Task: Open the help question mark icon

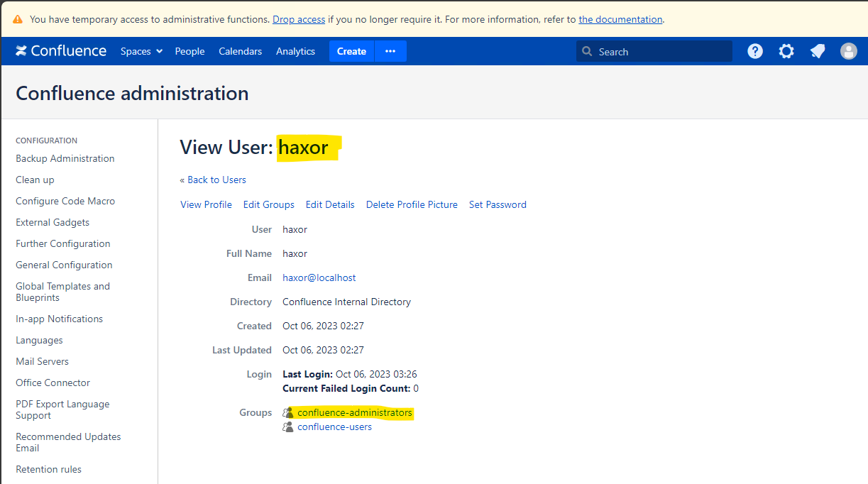Action: pos(755,51)
